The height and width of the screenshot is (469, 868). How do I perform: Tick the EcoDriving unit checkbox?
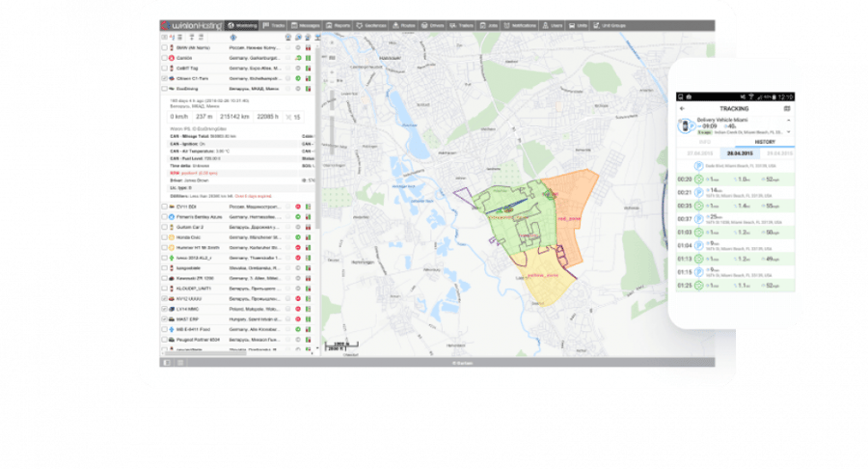[x=164, y=89]
